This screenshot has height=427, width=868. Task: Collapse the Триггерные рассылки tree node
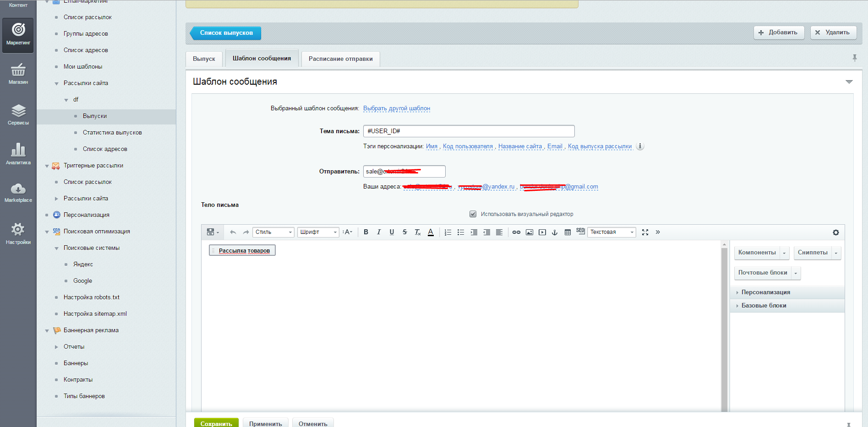coord(47,166)
